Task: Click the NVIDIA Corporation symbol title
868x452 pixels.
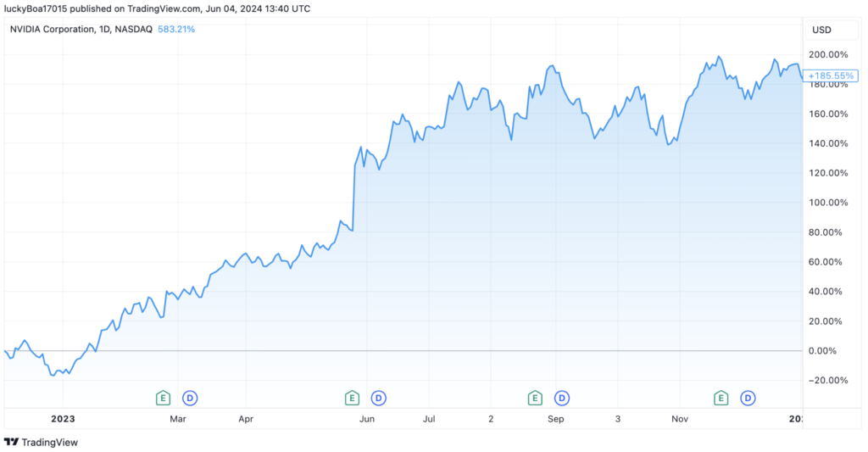Action: point(81,30)
